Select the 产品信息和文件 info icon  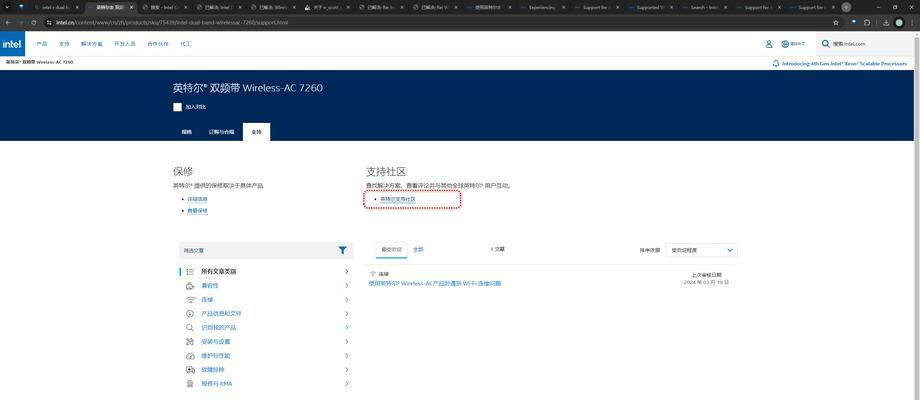(x=190, y=314)
